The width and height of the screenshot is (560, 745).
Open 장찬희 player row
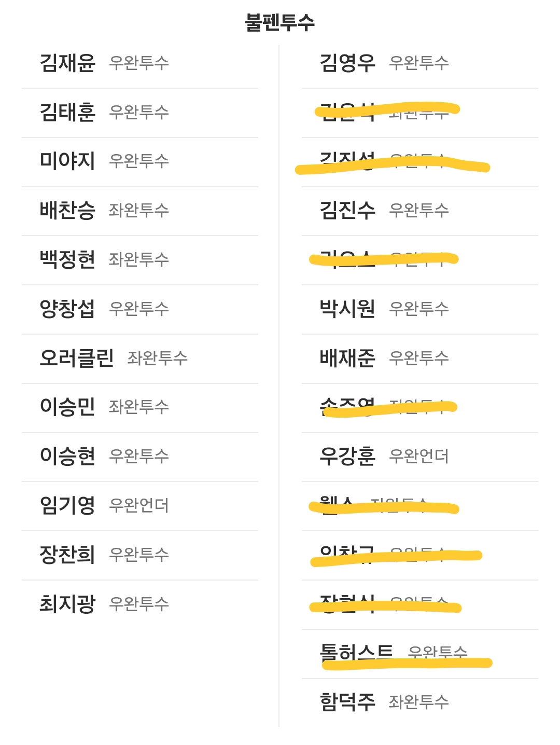coord(140,555)
